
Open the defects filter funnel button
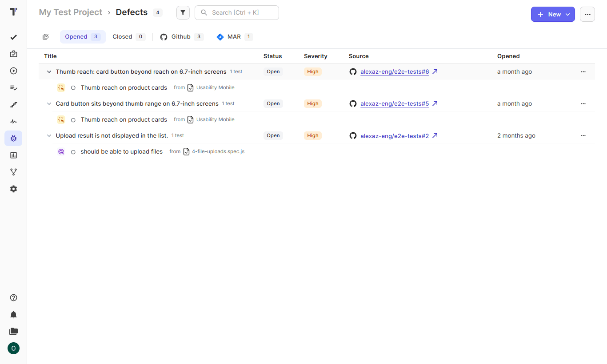pos(183,13)
